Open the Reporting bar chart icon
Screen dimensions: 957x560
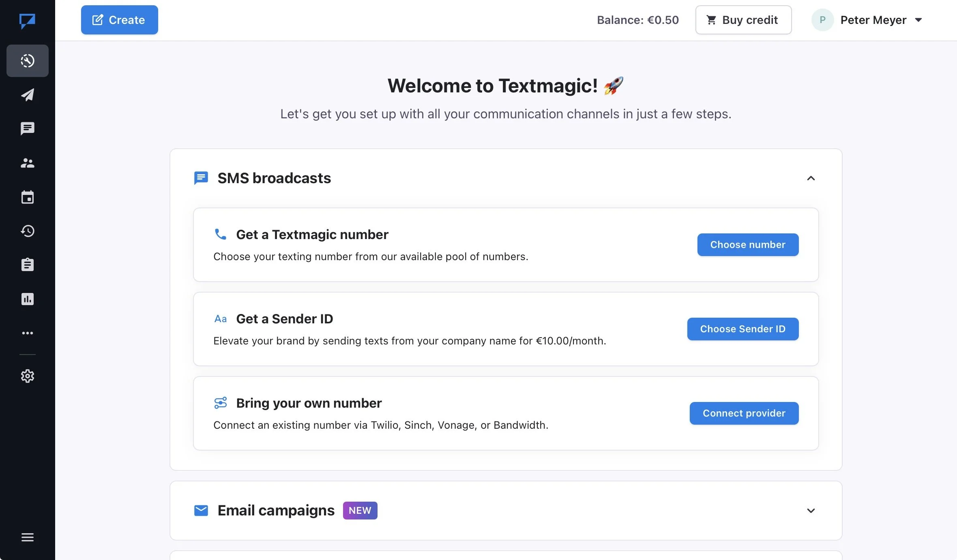[x=27, y=299]
